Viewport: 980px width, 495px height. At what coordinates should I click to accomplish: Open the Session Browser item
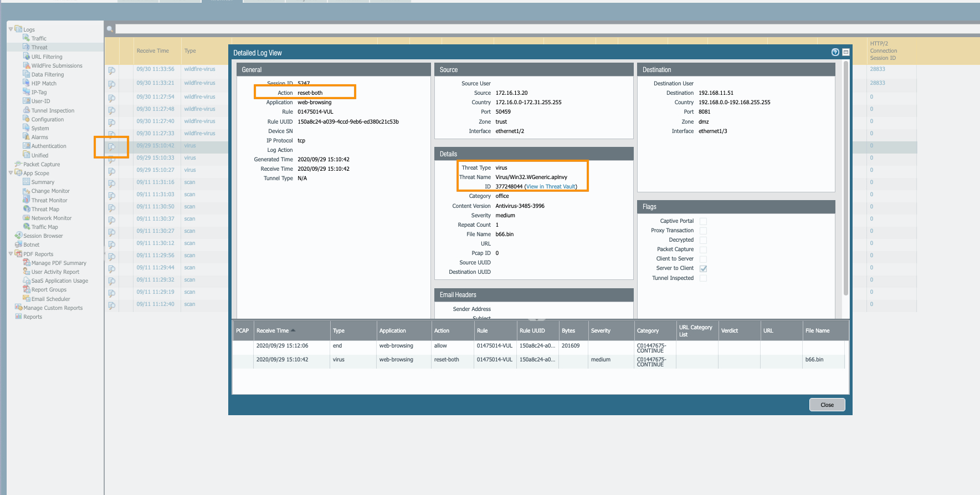[43, 236]
